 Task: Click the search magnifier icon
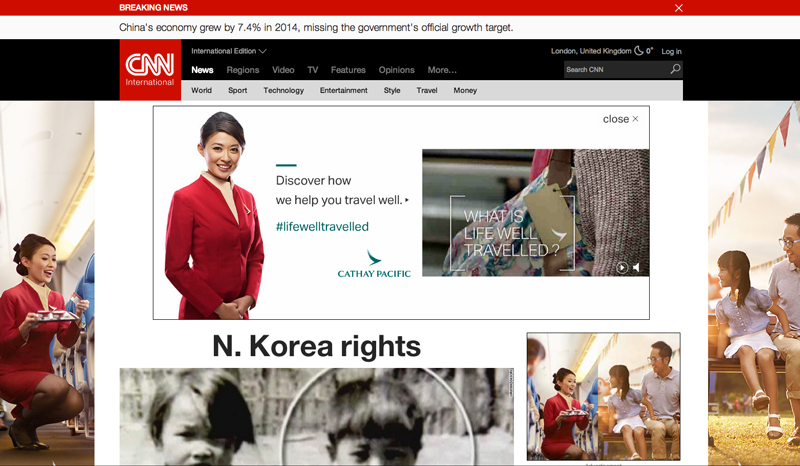pos(675,70)
